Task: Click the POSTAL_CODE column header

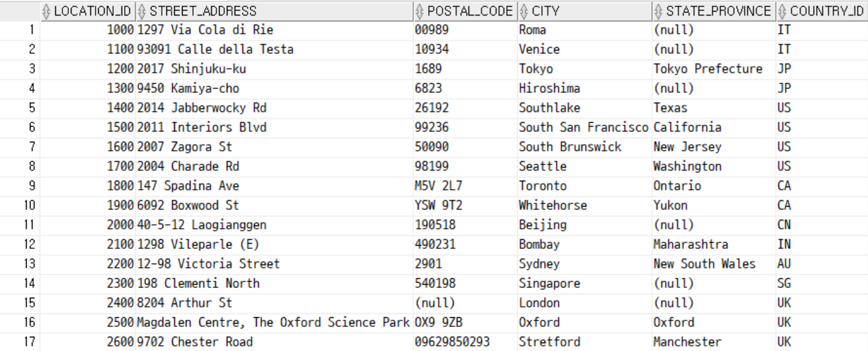Action: tap(465, 11)
